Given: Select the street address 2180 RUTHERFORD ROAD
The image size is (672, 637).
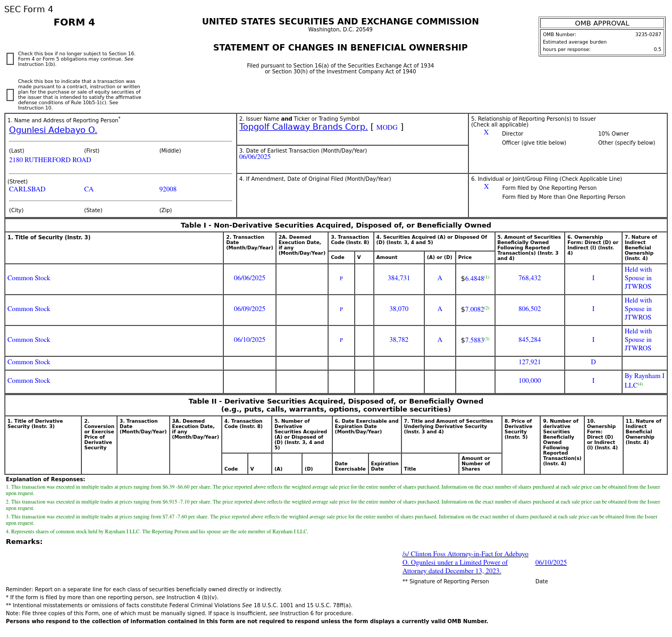Looking at the screenshot, I should [50, 160].
